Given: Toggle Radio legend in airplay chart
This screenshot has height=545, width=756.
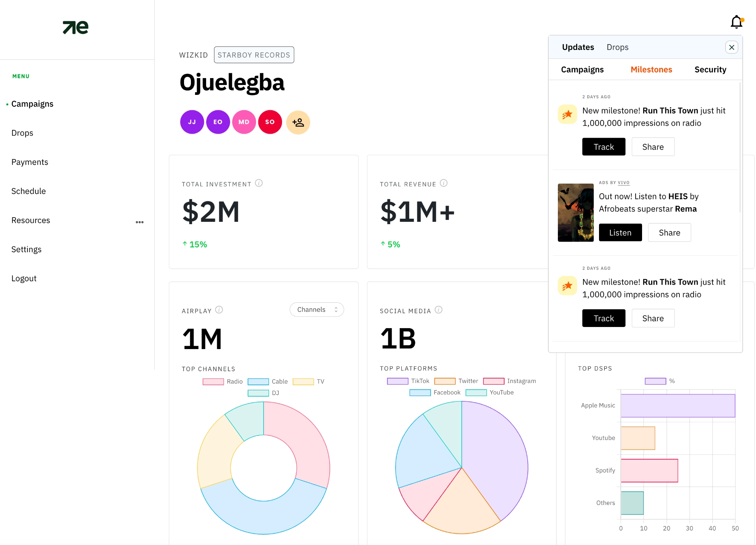Looking at the screenshot, I should coord(223,381).
